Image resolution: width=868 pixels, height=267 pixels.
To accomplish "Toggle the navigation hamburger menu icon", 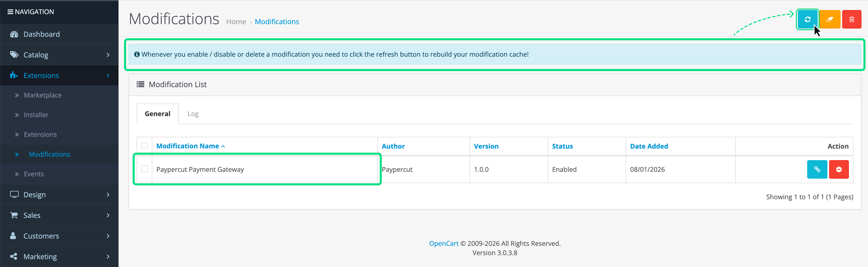I will (10, 12).
